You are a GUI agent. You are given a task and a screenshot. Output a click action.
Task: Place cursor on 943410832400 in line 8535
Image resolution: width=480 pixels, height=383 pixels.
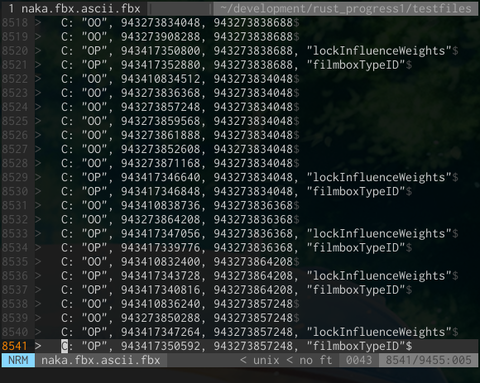pyautogui.click(x=160, y=262)
